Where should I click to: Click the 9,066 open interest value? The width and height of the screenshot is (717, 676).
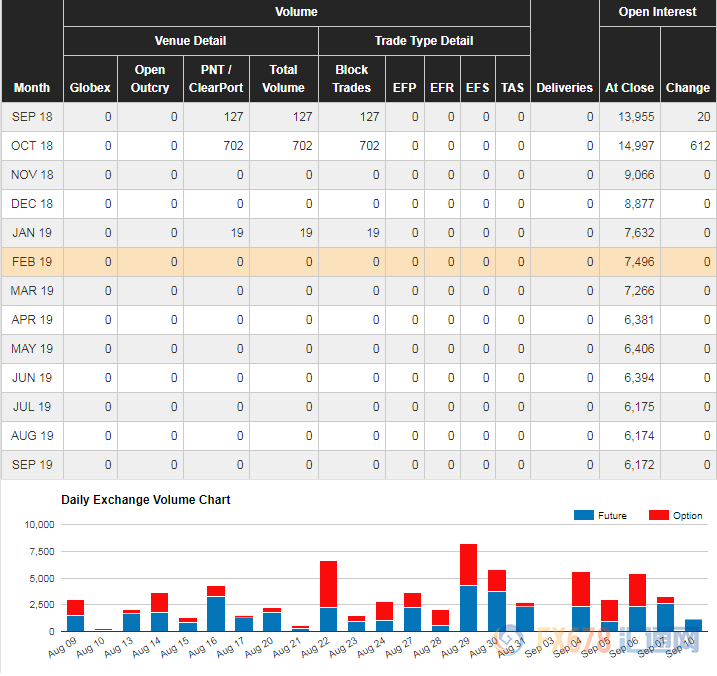point(639,175)
